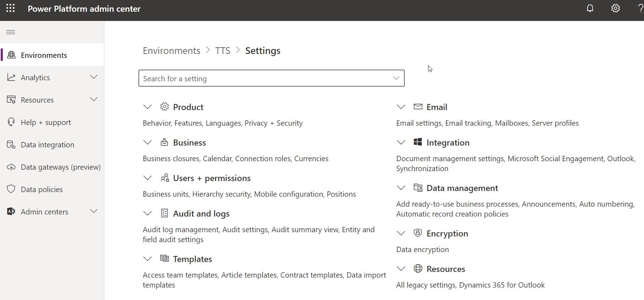Expand the Email section chevron
Screen dimensions: 644x300
pos(401,107)
